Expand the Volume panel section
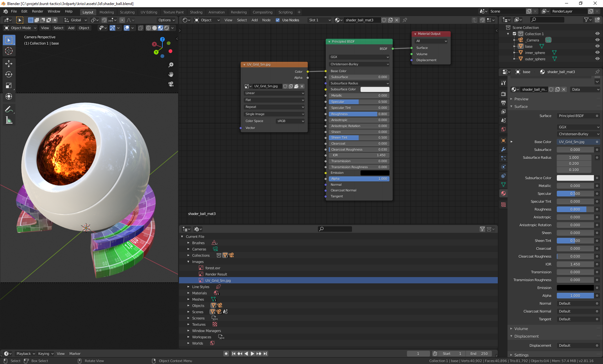603x364 pixels. pos(521,329)
